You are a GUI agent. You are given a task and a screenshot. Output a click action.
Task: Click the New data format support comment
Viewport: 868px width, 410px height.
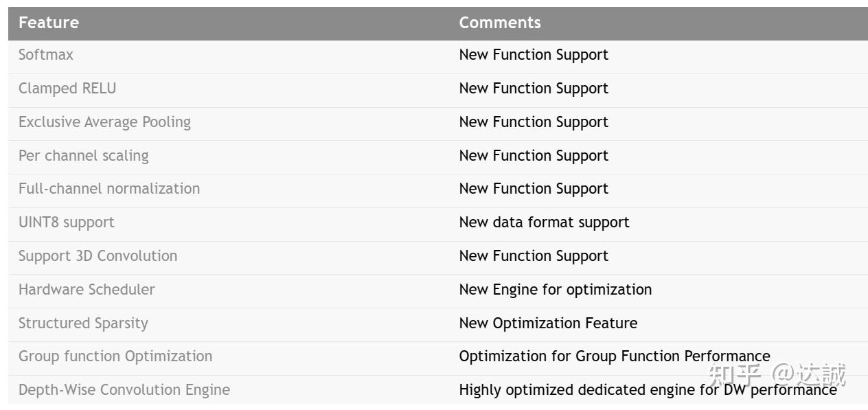[544, 223]
